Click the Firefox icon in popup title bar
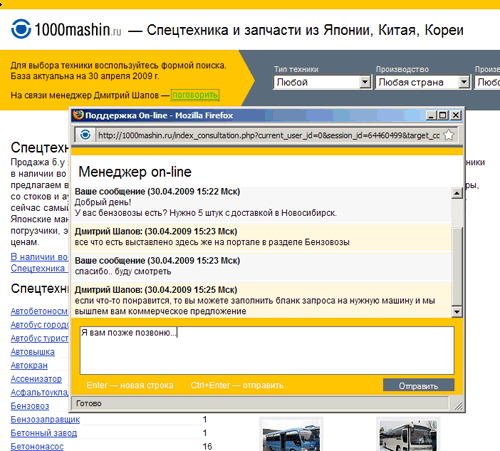This screenshot has height=451, width=500. [x=79, y=115]
